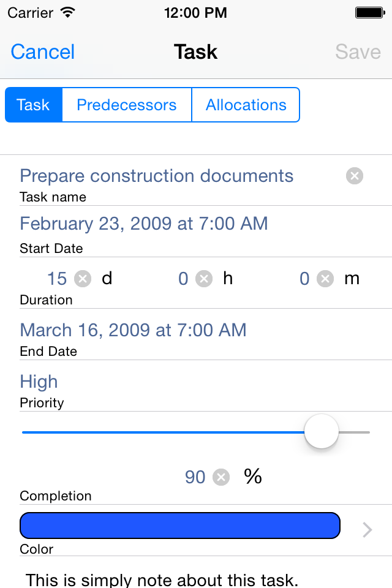Select the Task segment tab
Screen dimensions: 392x588
coord(33,105)
